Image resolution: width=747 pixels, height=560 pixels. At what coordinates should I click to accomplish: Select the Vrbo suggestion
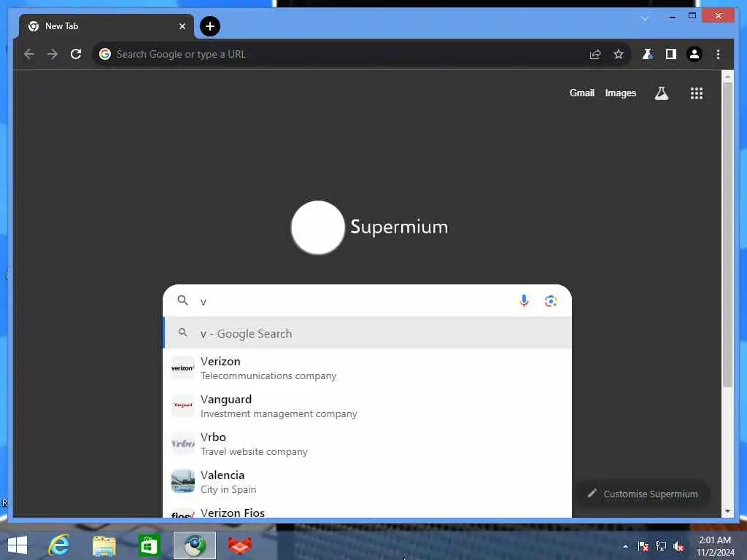pyautogui.click(x=368, y=444)
